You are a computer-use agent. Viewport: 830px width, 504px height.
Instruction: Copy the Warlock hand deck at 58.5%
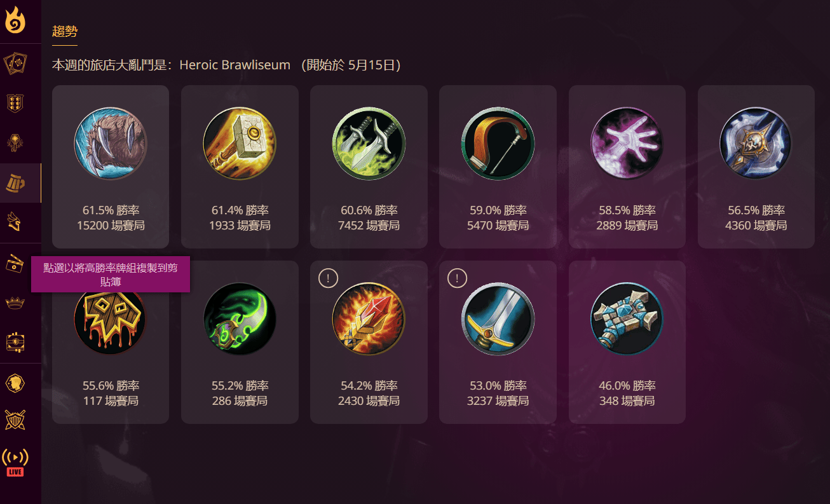(627, 167)
